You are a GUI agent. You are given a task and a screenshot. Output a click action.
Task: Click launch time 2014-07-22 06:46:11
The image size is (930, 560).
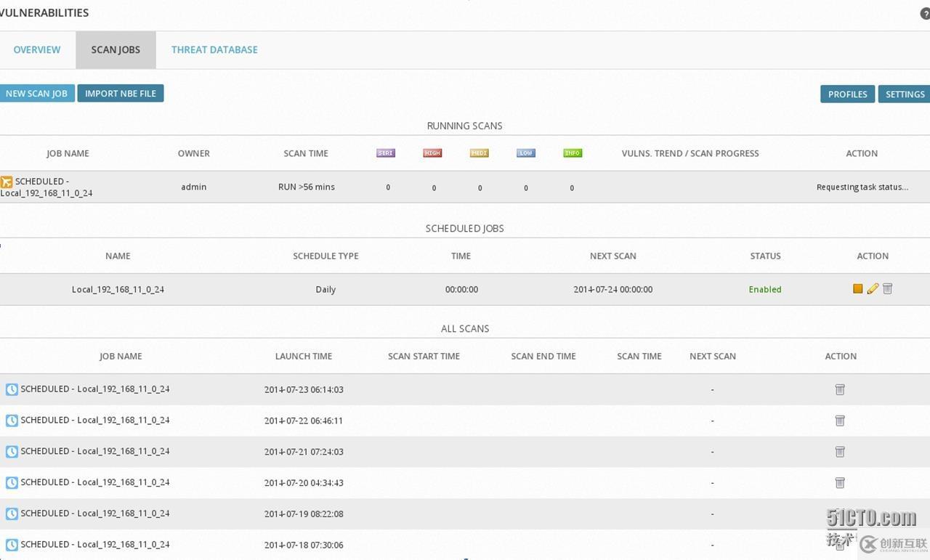(x=304, y=421)
